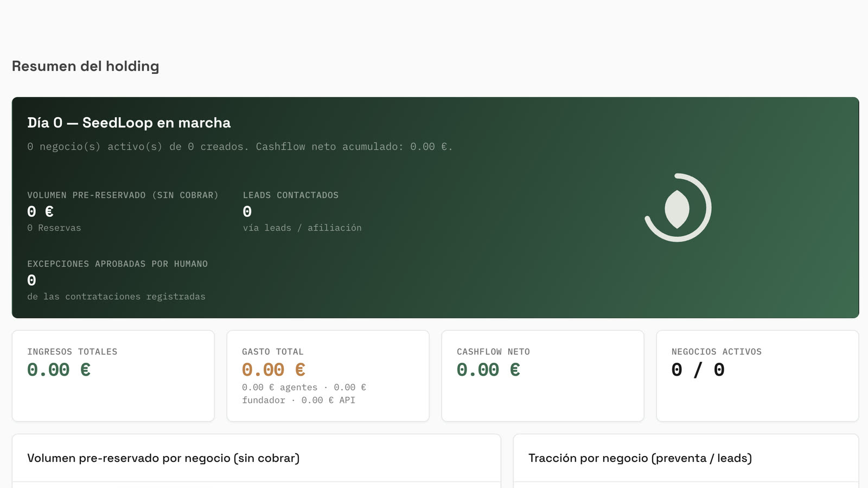Click the SeedLoop leaf logo icon
This screenshot has width=868, height=488.
click(678, 208)
